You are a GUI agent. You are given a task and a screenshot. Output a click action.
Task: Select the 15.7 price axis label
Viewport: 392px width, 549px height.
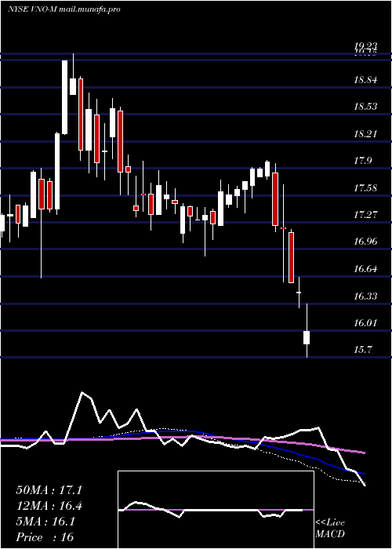pos(362,350)
